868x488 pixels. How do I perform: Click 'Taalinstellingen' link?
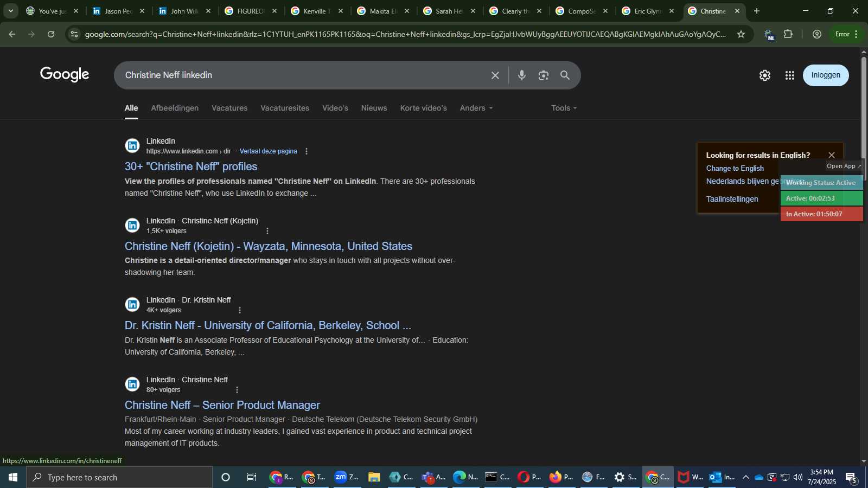tap(732, 199)
